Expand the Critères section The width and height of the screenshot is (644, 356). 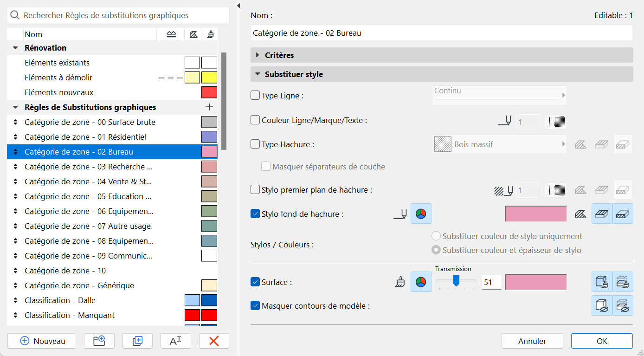click(258, 55)
